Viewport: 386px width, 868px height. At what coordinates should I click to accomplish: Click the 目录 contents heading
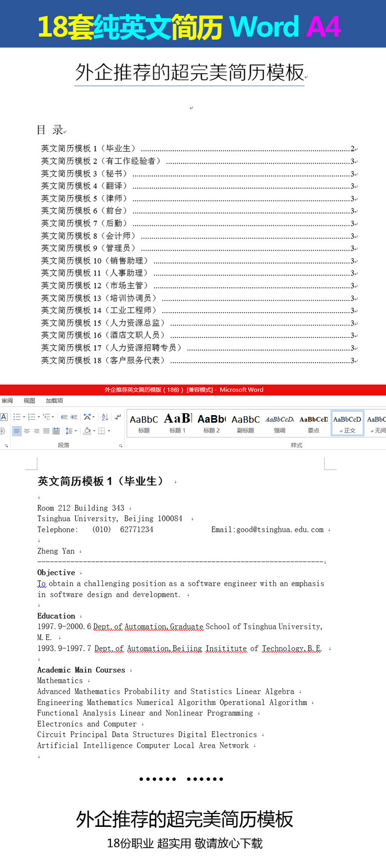point(50,130)
